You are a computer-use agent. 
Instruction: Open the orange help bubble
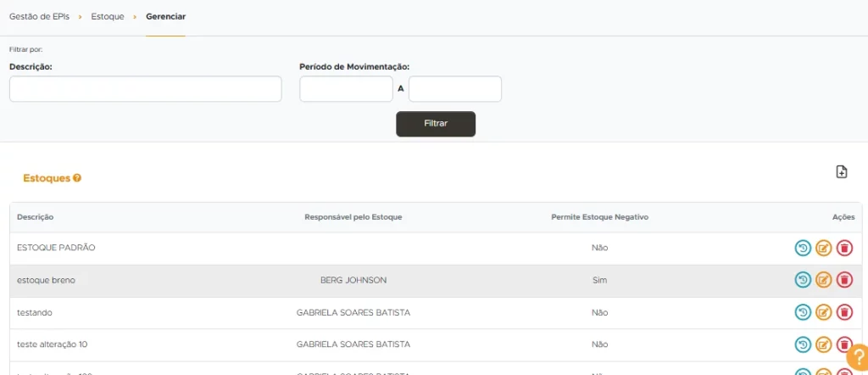pos(857,357)
